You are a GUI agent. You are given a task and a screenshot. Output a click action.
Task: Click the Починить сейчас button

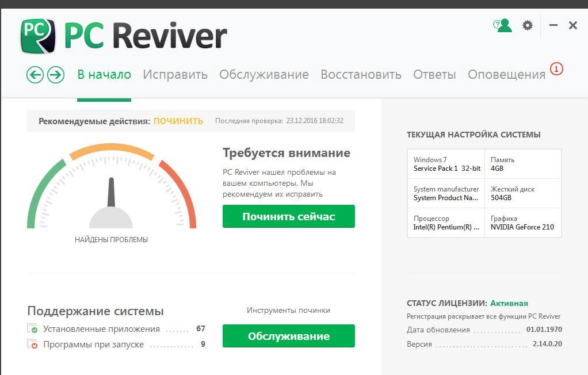[x=288, y=216]
